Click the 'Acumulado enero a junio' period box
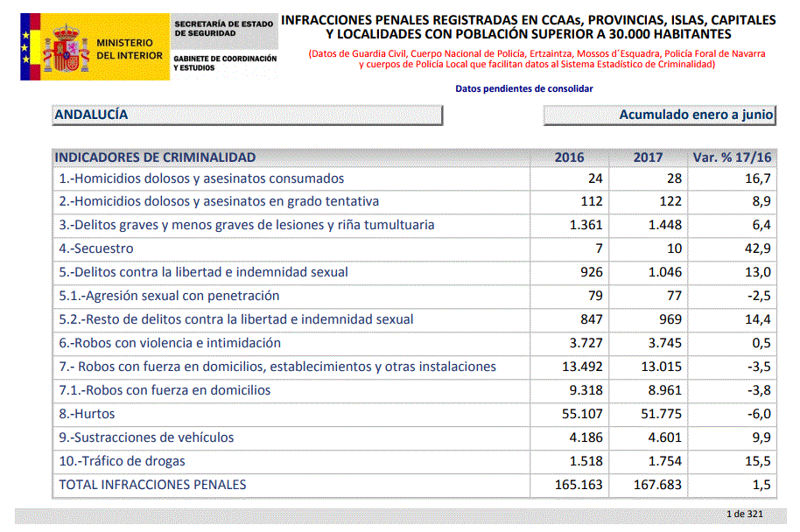The width and height of the screenshot is (800, 532). click(659, 115)
